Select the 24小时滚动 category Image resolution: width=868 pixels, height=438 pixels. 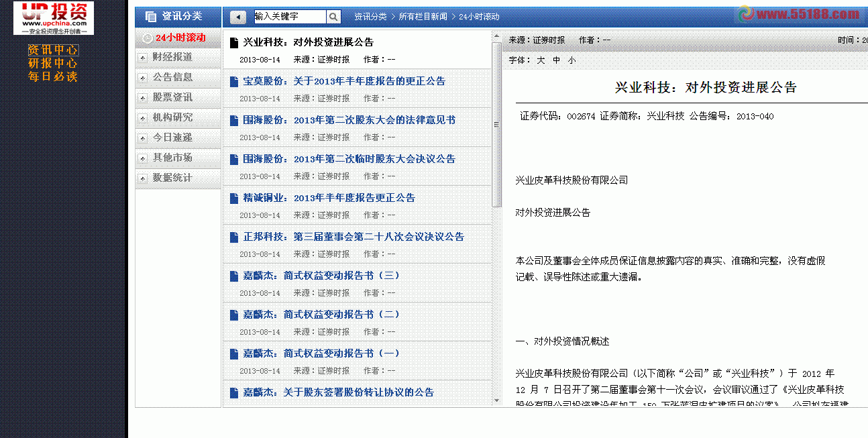[x=180, y=38]
